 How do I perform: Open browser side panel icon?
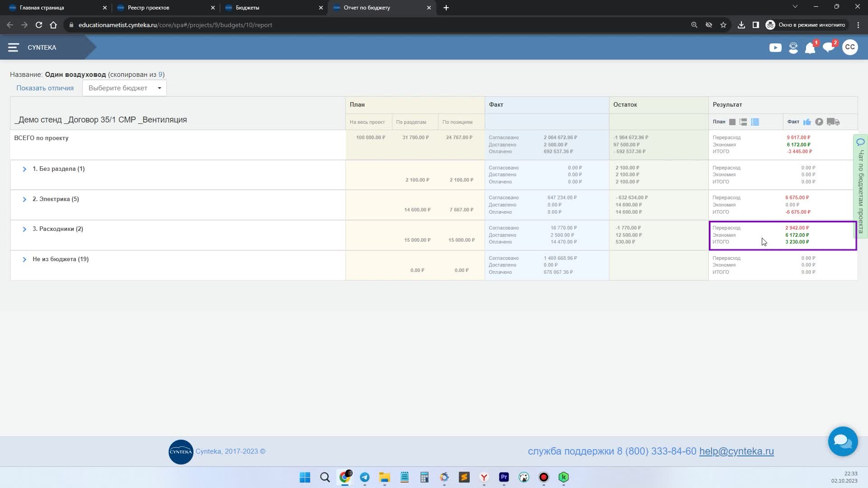click(x=755, y=25)
